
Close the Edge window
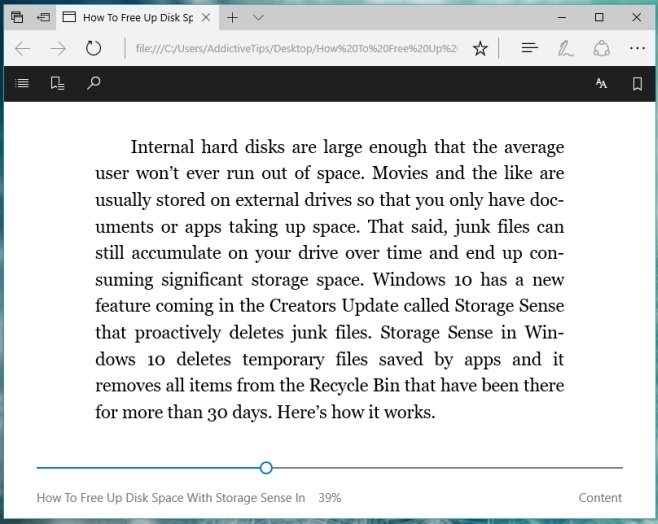pos(636,17)
